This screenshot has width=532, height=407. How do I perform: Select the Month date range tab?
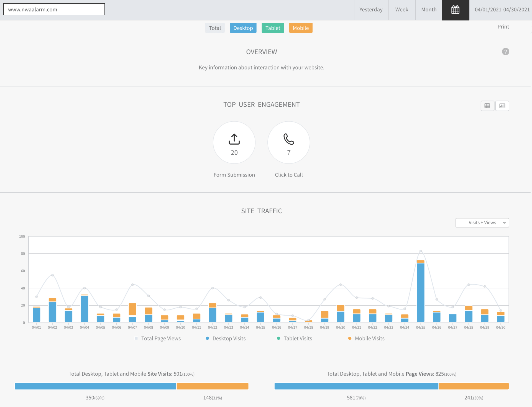[x=429, y=10]
